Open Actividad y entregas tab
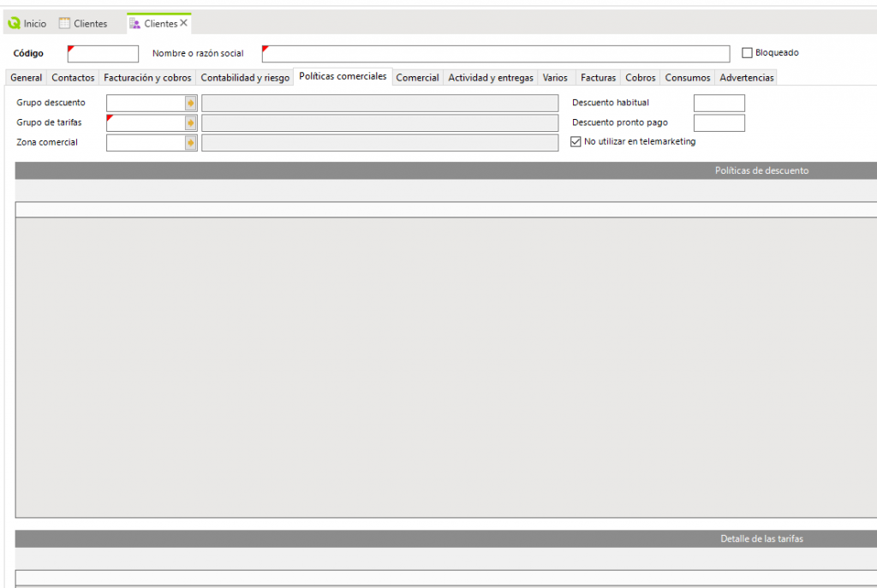 [x=491, y=78]
